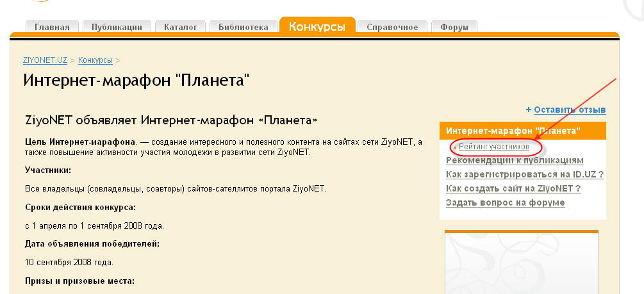The width and height of the screenshot is (644, 294).
Task: Click the ZIYONET.UZ breadcrumb link
Action: [45, 60]
